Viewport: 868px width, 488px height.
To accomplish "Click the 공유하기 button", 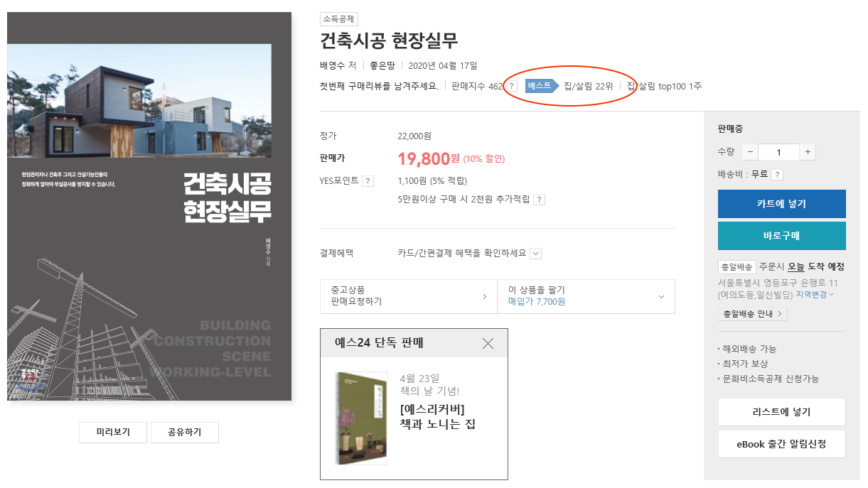I will pos(185,432).
